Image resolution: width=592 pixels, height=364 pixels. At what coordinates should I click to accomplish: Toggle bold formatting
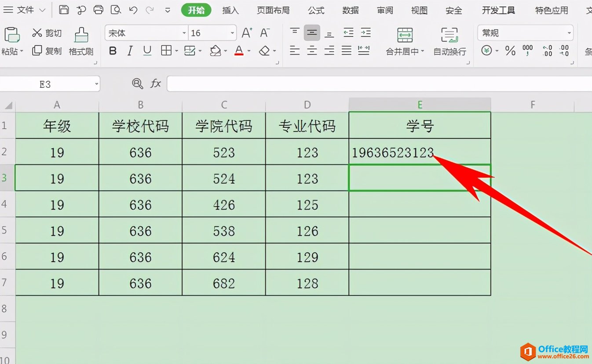tap(113, 51)
